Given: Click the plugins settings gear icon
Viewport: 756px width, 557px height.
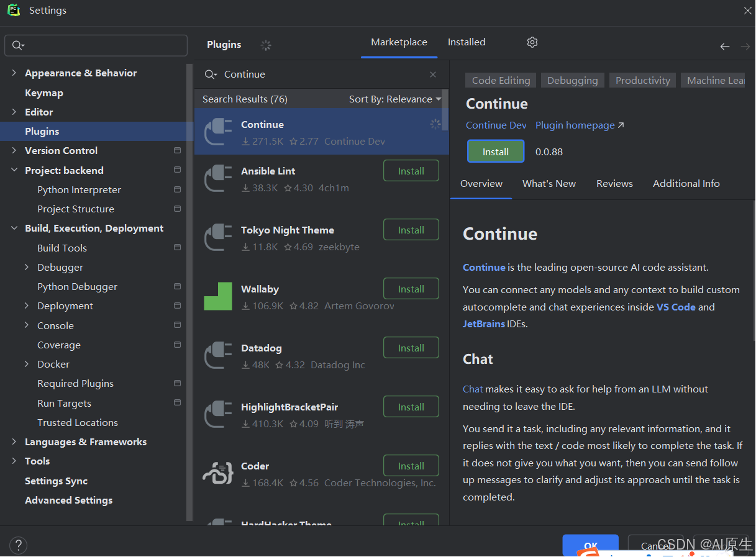Looking at the screenshot, I should (532, 42).
